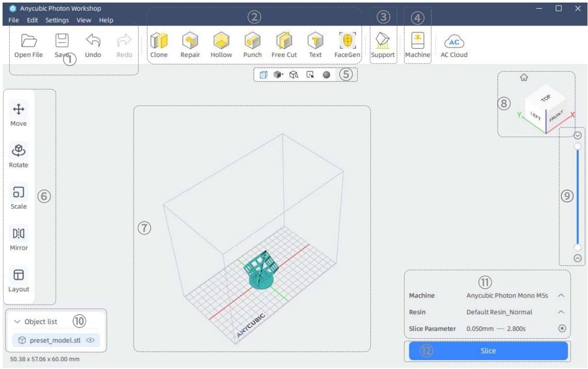
Task: Click the layer slider up-arrow circle at bottom
Action: (578, 258)
